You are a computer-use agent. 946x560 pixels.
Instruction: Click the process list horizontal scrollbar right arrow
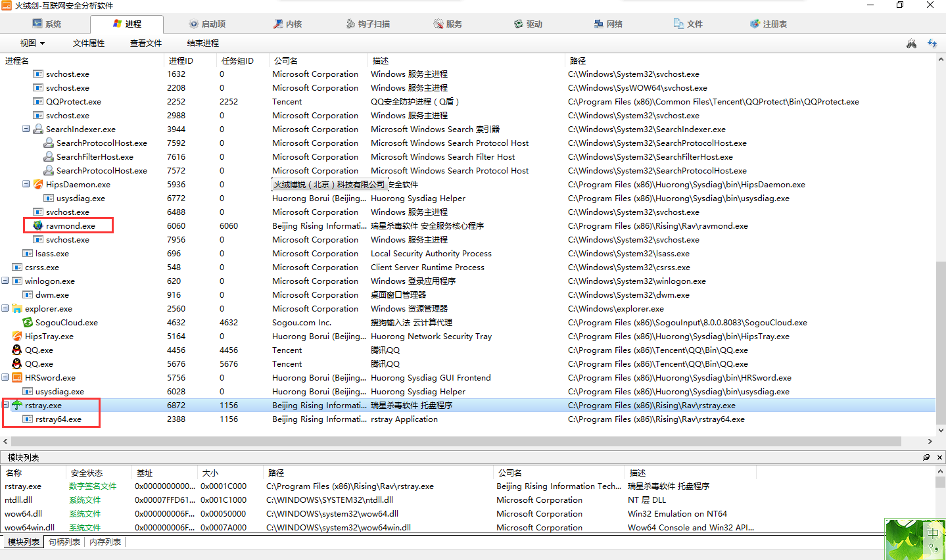[x=930, y=442]
